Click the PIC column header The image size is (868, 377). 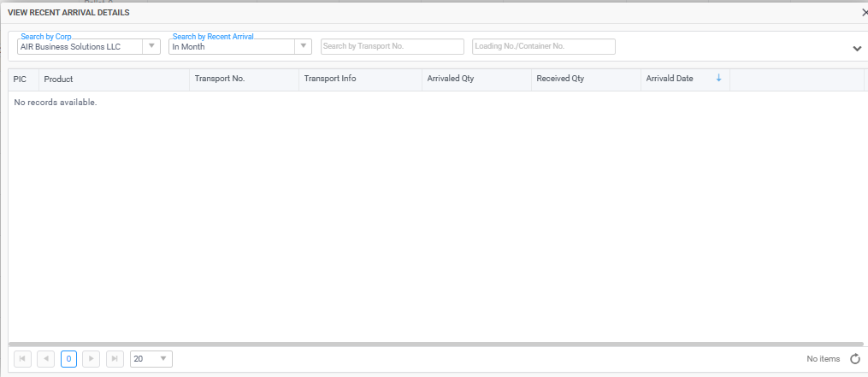(x=21, y=79)
